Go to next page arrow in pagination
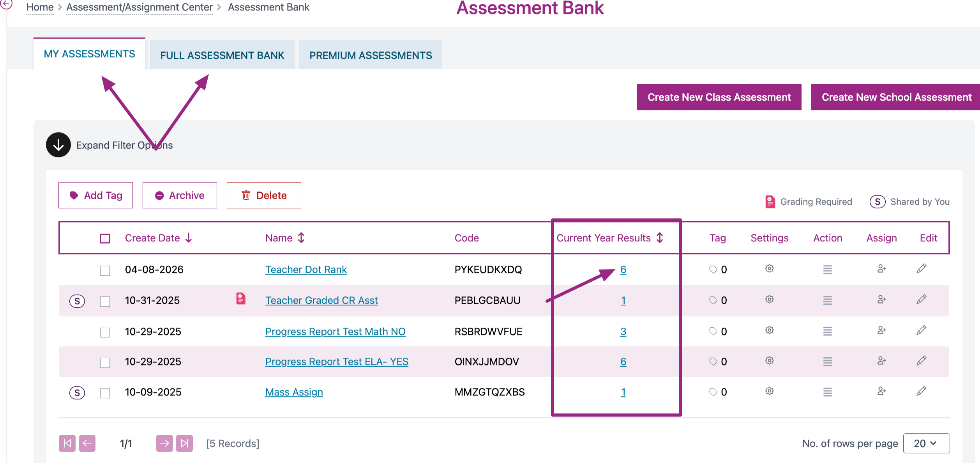Viewport: 980px width, 463px height. [164, 443]
